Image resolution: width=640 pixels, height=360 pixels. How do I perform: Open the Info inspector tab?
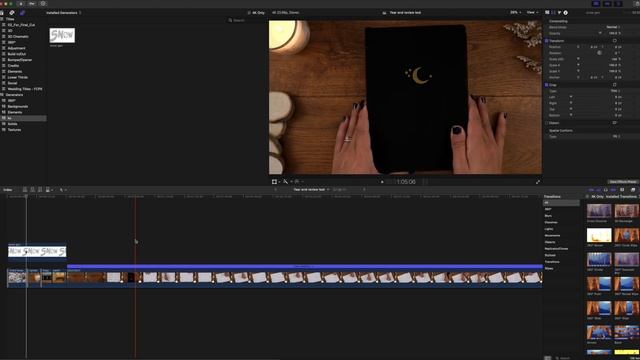point(565,13)
